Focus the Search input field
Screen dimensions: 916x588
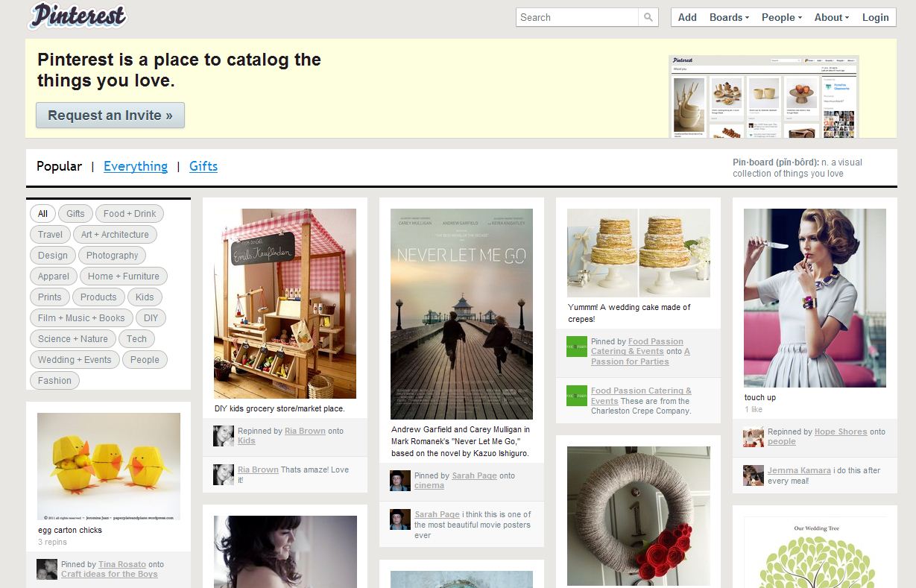click(578, 17)
